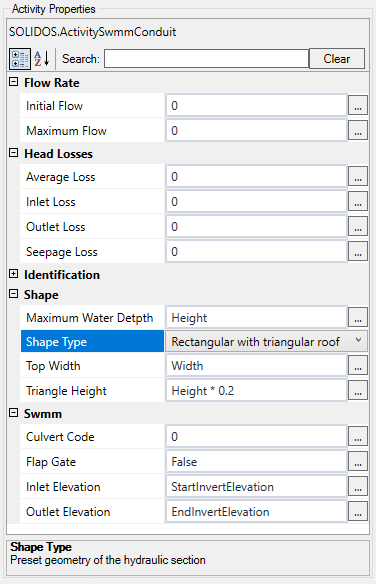The height and width of the screenshot is (584, 376).
Task: Select the Triangle Height property label
Action: tap(66, 391)
